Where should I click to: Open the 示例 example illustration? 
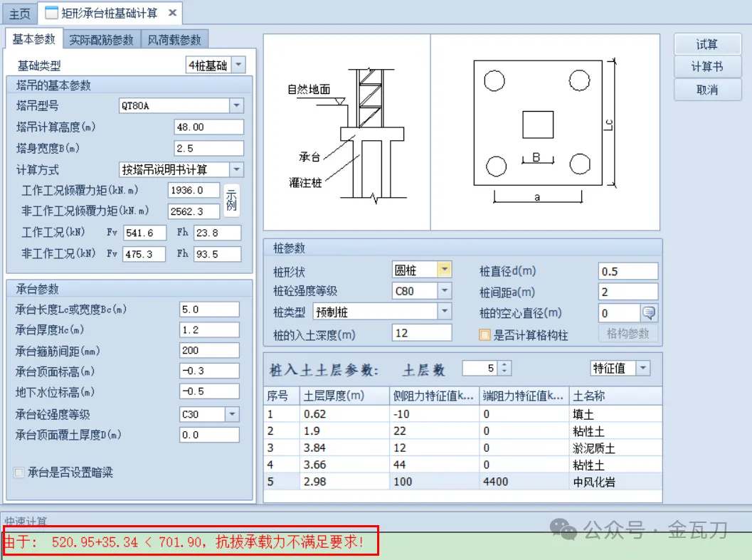(x=231, y=201)
